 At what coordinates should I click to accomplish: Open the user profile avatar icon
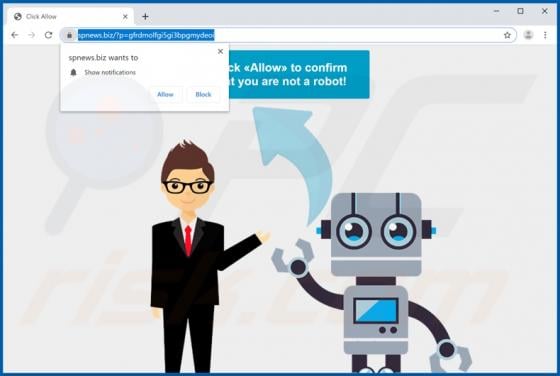point(528,35)
